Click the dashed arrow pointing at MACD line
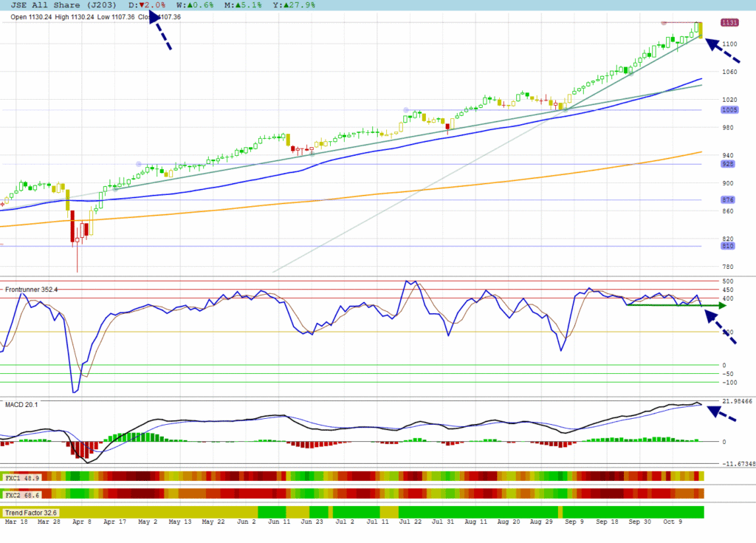Image resolution: width=756 pixels, height=543 pixels. (723, 414)
